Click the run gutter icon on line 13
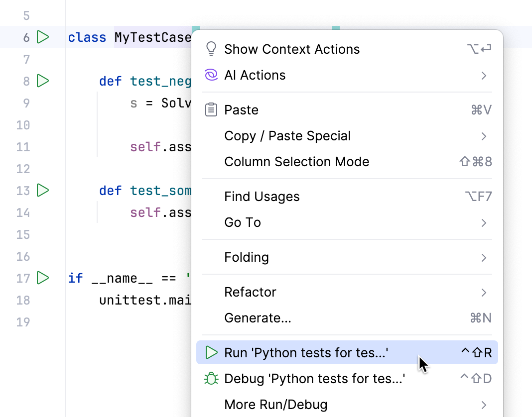The width and height of the screenshot is (532, 417). (x=43, y=191)
